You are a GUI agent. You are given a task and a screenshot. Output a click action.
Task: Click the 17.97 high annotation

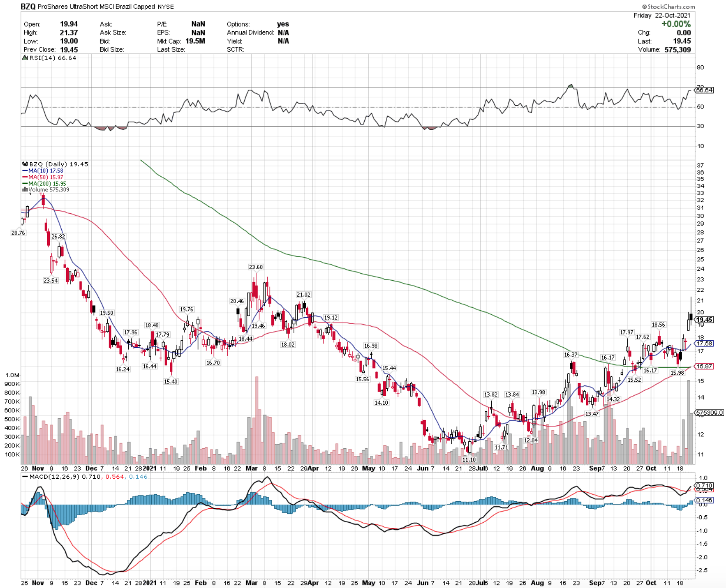click(626, 333)
